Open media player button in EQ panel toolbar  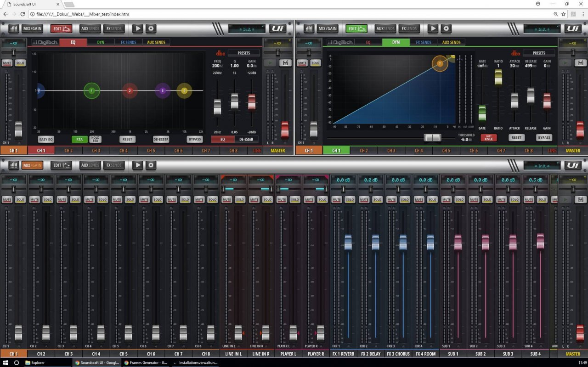[137, 28]
